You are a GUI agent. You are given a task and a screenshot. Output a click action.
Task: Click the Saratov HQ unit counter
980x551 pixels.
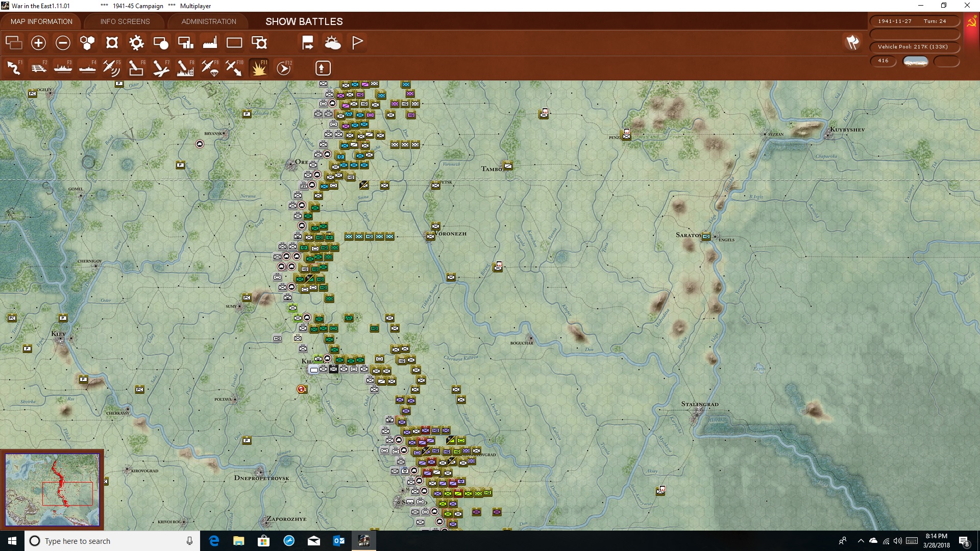pyautogui.click(x=706, y=236)
